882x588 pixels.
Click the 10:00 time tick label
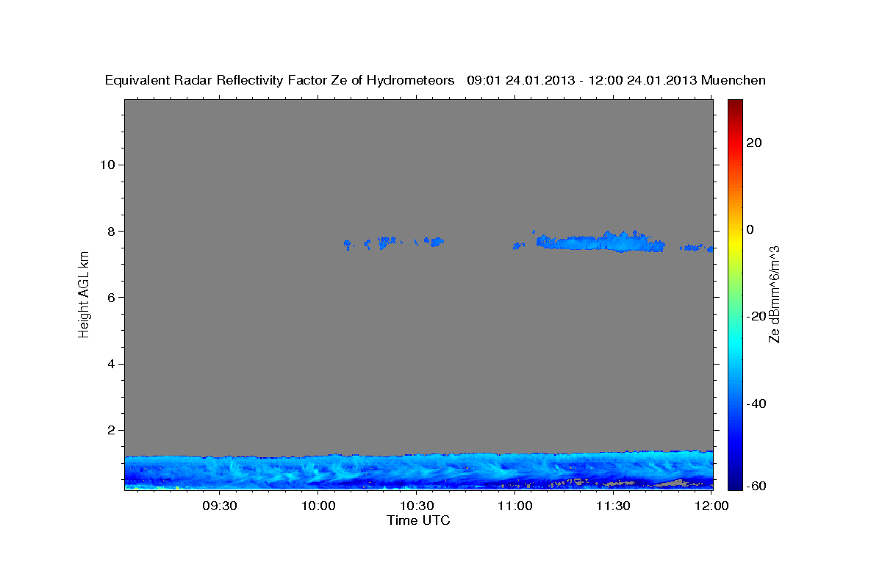[x=320, y=506]
